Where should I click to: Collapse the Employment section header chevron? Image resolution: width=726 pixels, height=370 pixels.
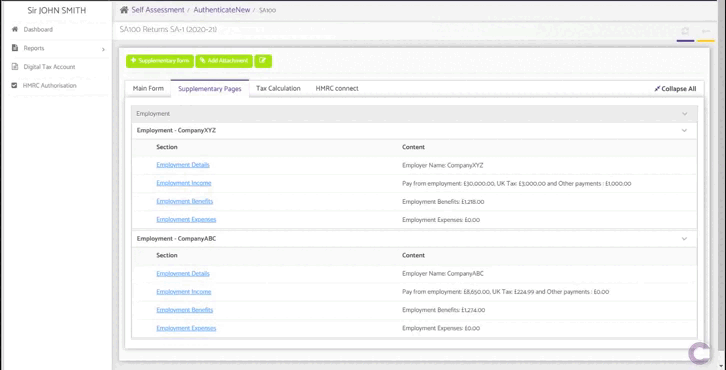tap(685, 114)
